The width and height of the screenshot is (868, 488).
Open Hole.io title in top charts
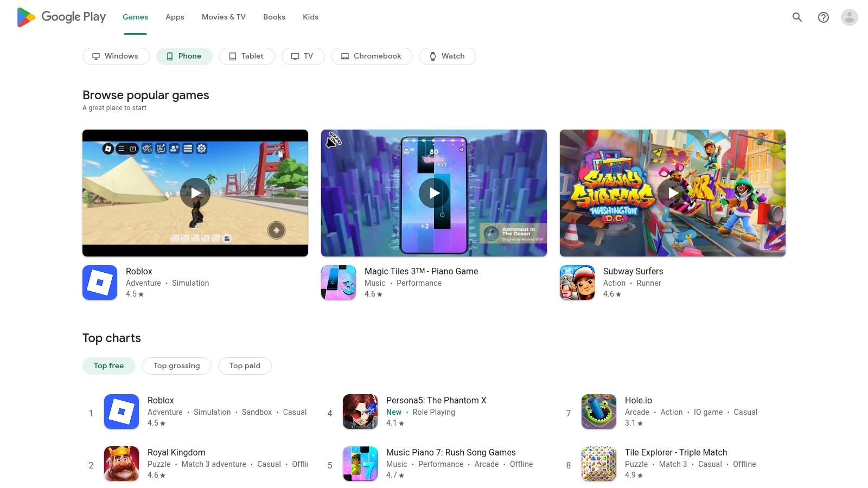[639, 401]
